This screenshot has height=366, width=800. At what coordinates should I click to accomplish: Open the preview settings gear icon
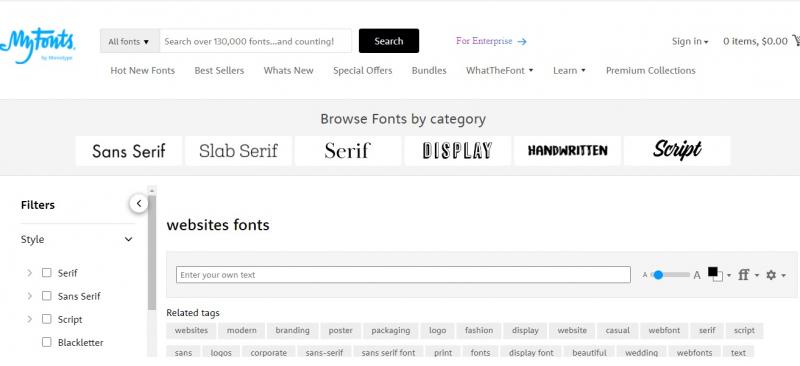click(x=771, y=275)
